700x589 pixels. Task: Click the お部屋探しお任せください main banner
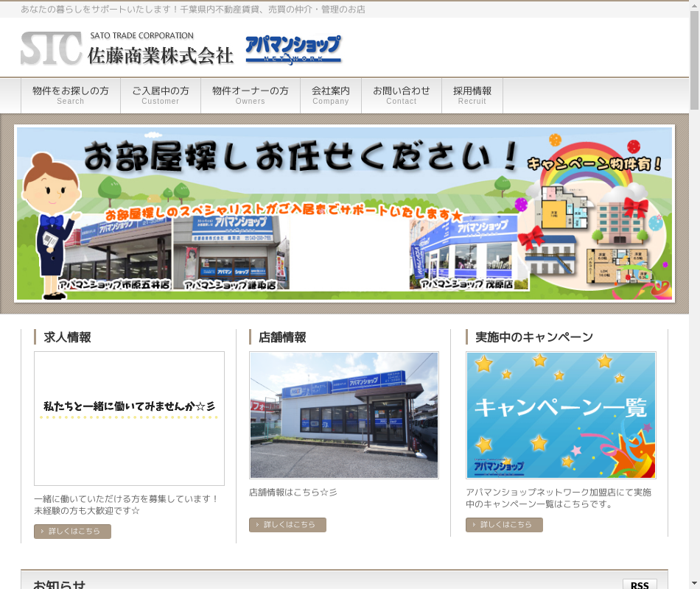point(344,214)
